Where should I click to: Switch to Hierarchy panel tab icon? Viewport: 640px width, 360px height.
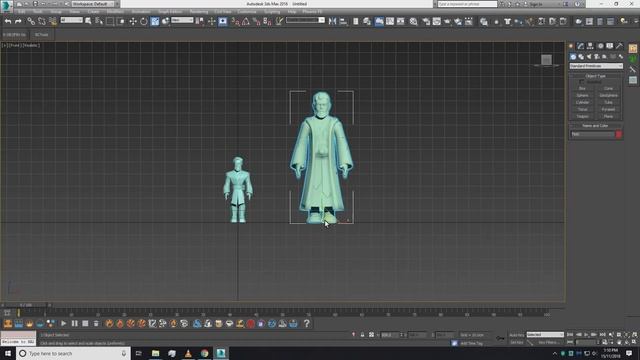click(x=590, y=46)
